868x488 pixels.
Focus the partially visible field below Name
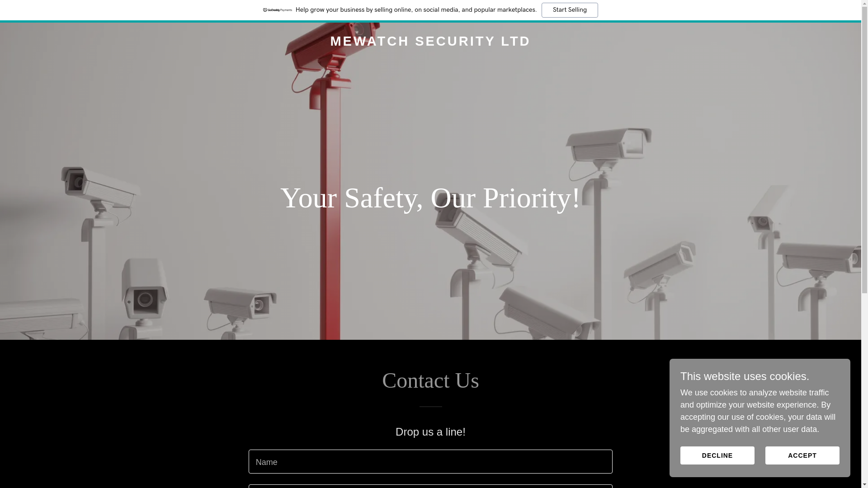(430, 487)
